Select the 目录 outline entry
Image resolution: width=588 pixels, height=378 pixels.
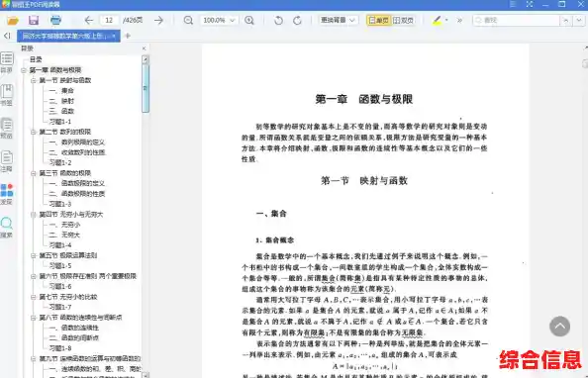click(36, 59)
